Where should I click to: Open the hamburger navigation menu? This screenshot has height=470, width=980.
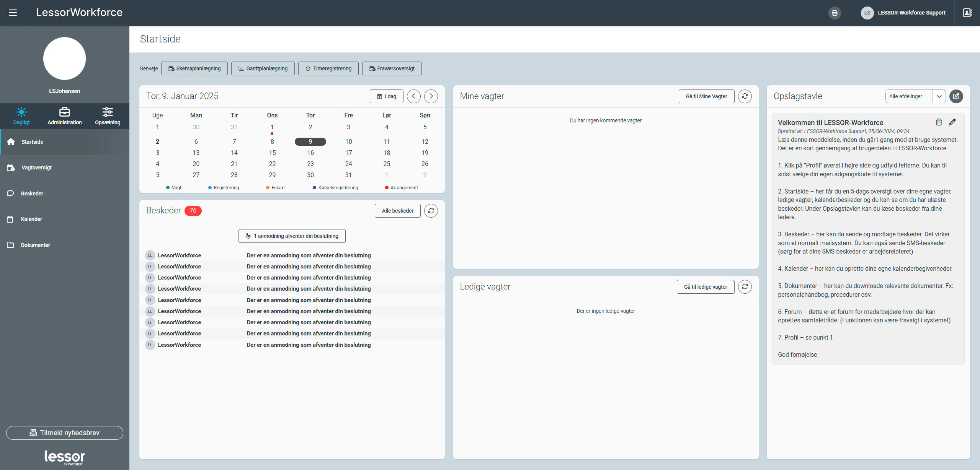pos(13,13)
